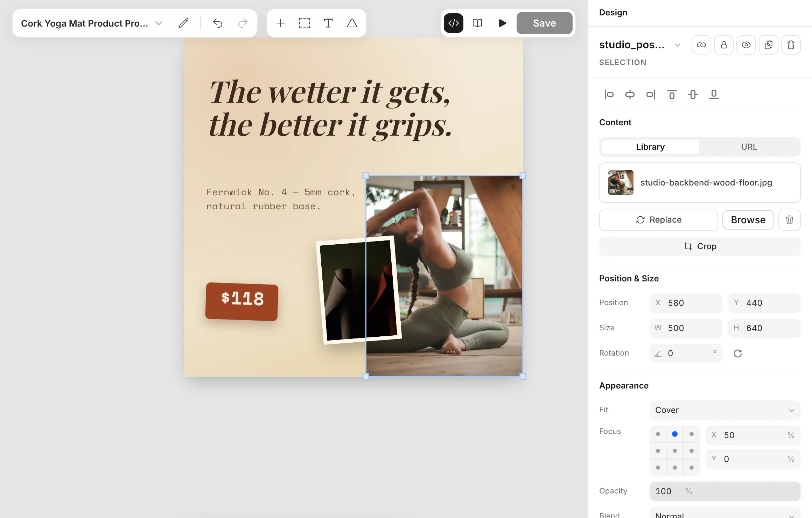812x518 pixels.
Task: Browse for another image
Action: pos(748,220)
